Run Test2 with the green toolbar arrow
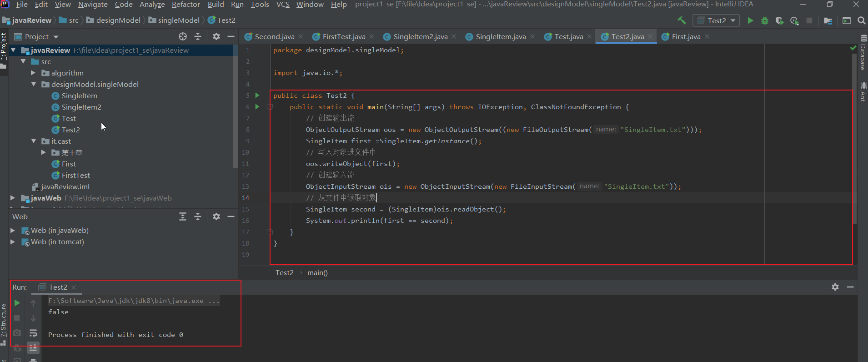The width and height of the screenshot is (868, 362). (x=750, y=20)
